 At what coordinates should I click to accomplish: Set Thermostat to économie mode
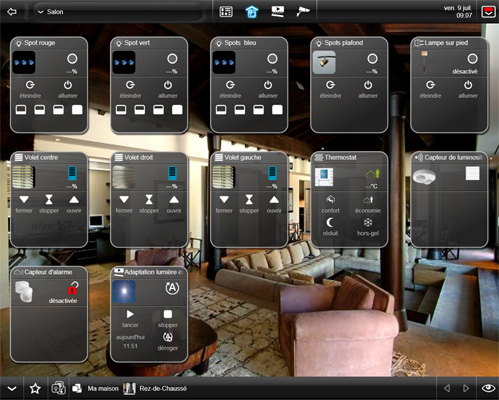368,204
